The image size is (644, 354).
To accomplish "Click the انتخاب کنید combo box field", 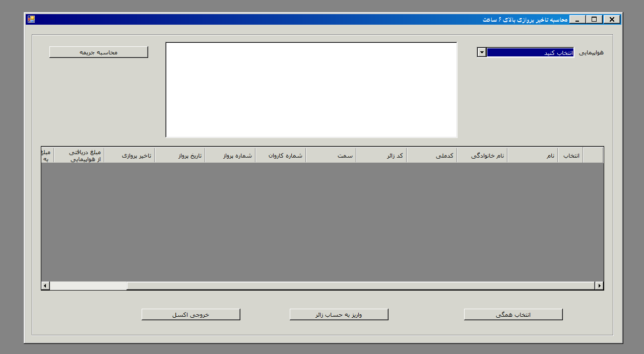I will click(530, 52).
